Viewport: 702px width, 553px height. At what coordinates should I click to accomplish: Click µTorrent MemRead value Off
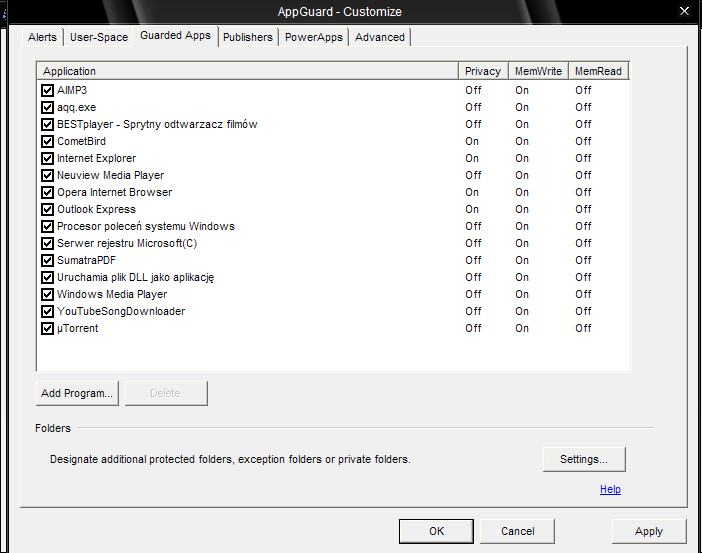(583, 329)
